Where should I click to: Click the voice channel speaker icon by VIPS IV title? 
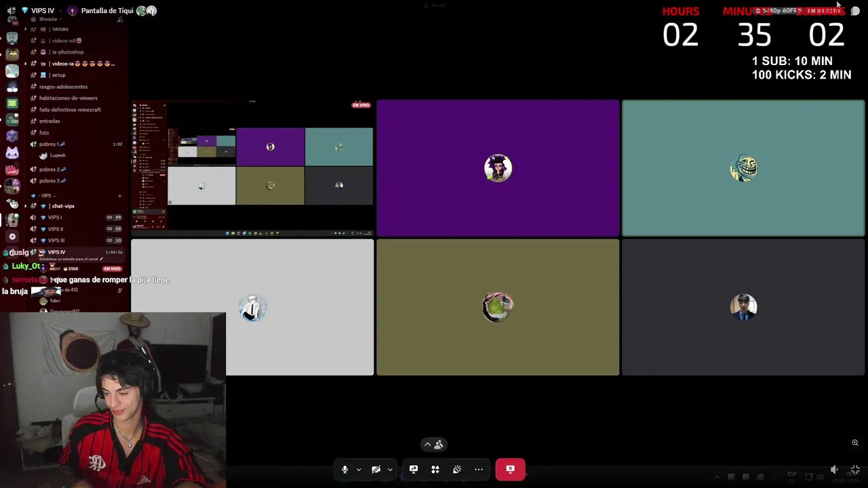click(12, 11)
